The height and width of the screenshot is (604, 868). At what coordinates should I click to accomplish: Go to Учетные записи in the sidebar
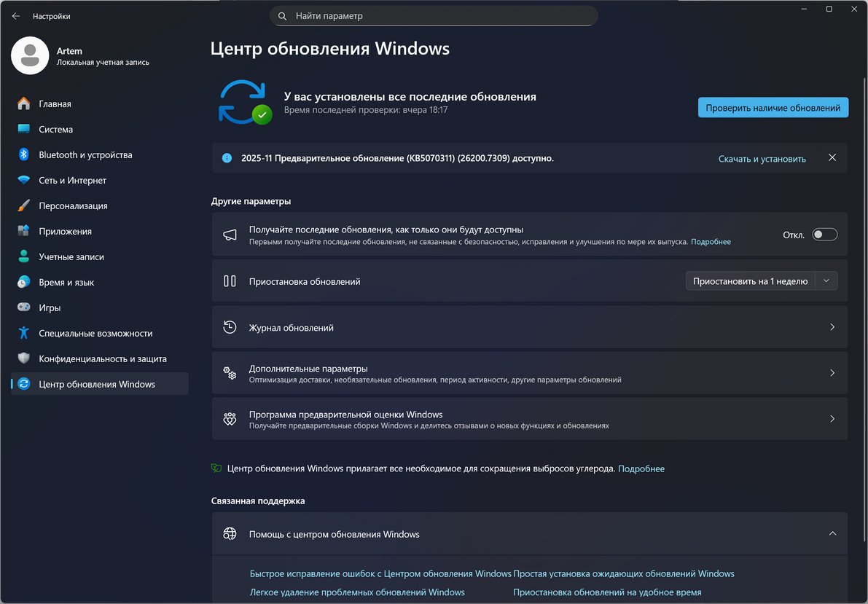tap(71, 256)
